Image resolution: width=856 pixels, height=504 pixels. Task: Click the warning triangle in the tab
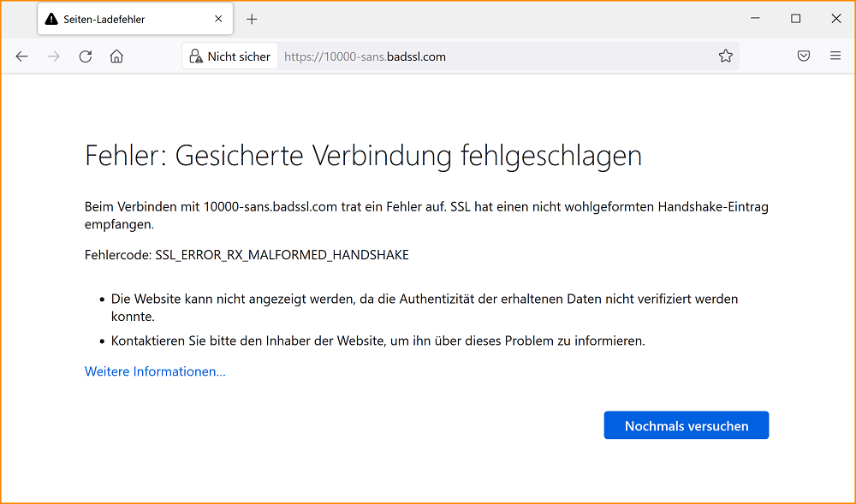click(x=51, y=19)
